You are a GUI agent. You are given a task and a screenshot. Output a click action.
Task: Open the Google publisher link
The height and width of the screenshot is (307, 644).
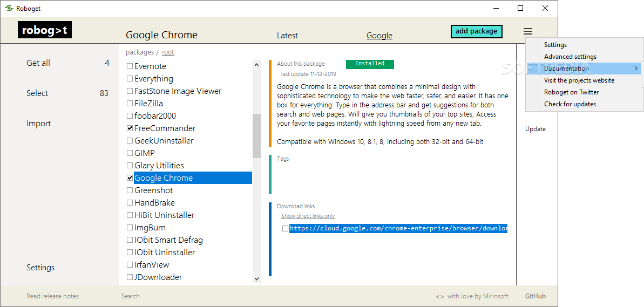(x=379, y=36)
